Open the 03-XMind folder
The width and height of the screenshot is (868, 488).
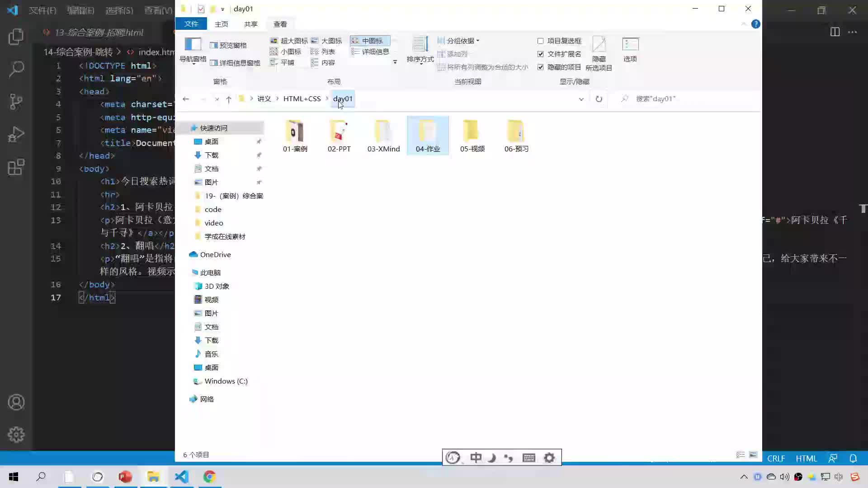tap(383, 136)
